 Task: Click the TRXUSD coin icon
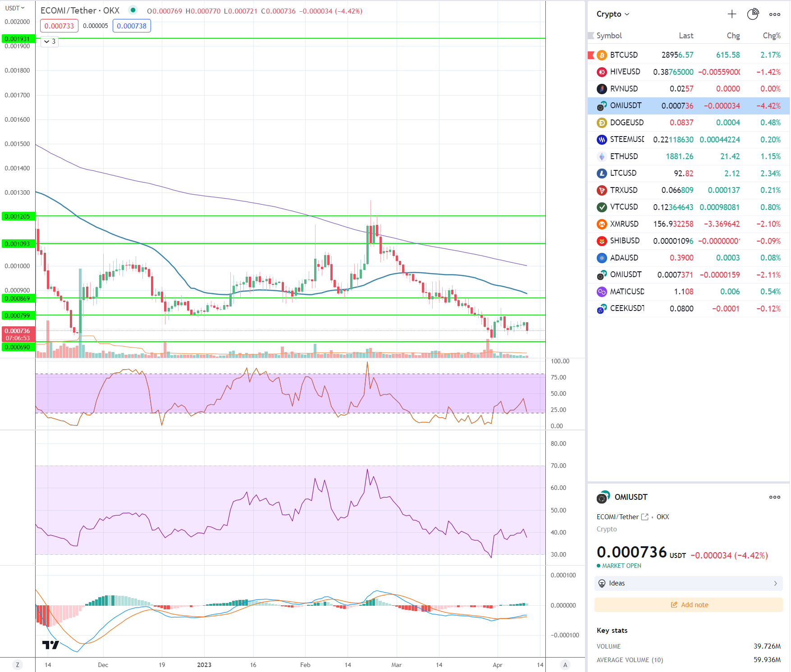[602, 190]
